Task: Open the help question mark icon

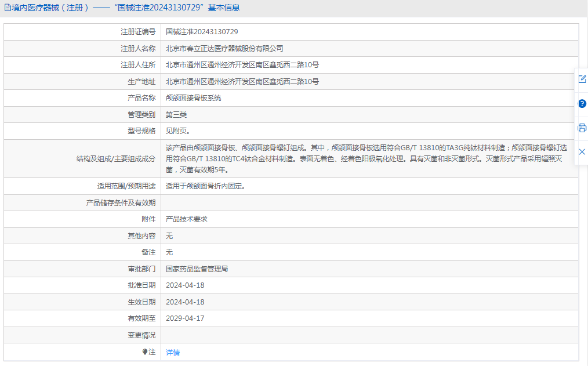Action: pyautogui.click(x=582, y=103)
